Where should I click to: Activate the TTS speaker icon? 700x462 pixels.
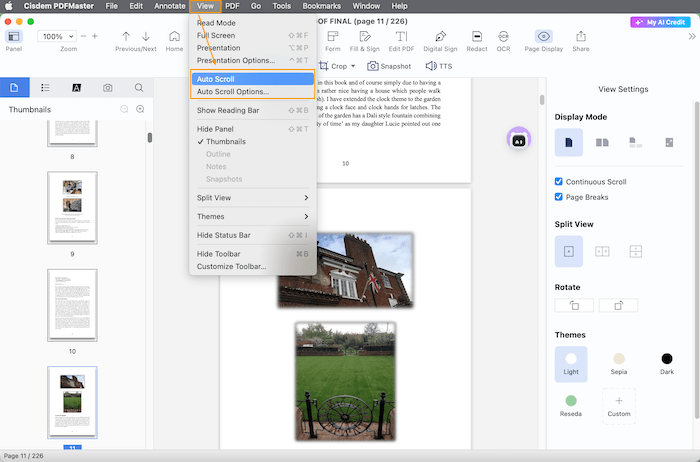(x=438, y=66)
